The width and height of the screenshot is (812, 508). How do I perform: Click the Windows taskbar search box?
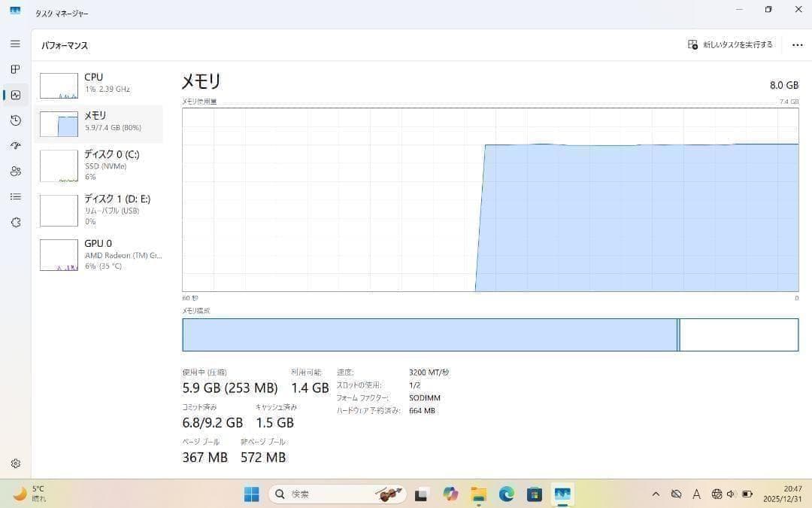323,494
